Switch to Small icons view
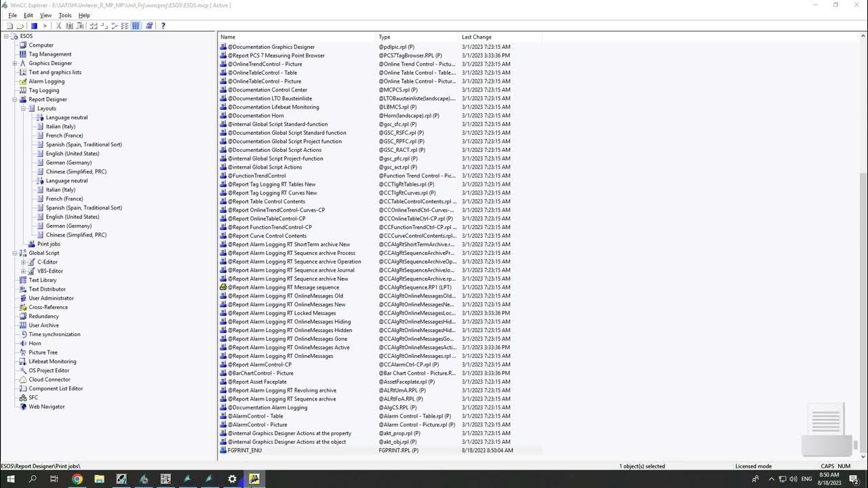Screen dimensions: 868x488 [104, 26]
